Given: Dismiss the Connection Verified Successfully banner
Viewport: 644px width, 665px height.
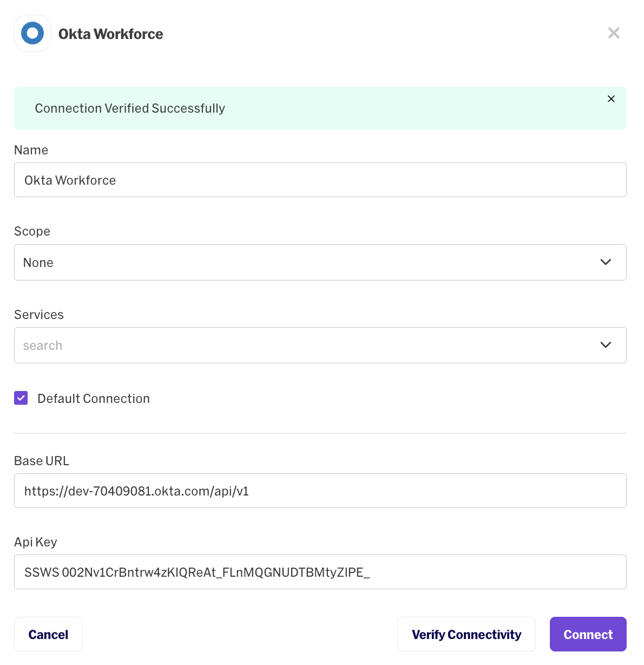Looking at the screenshot, I should click(x=611, y=99).
